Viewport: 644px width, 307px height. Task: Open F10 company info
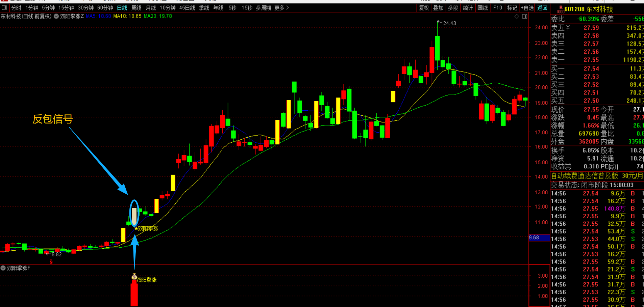497,8
